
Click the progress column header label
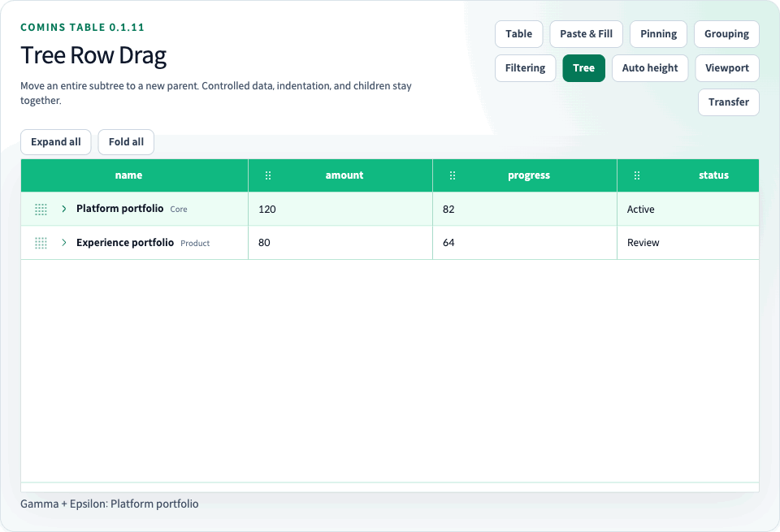pyautogui.click(x=529, y=175)
